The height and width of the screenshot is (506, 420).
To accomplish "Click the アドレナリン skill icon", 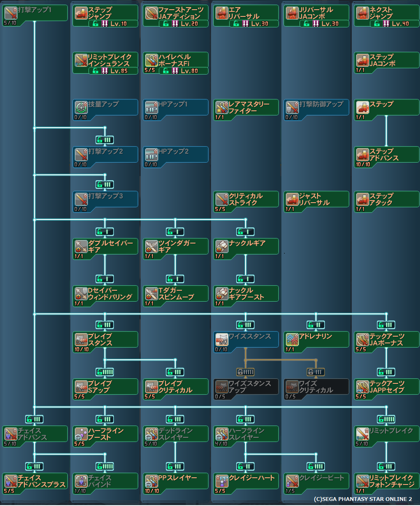I will 292,340.
